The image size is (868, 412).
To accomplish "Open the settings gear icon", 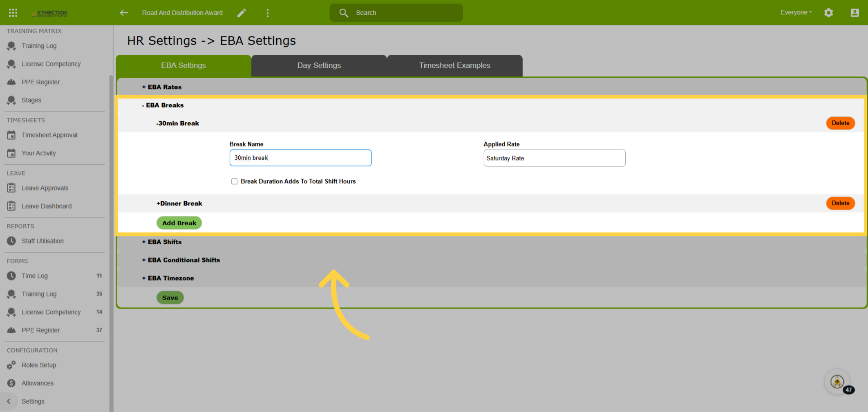I will (x=829, y=13).
